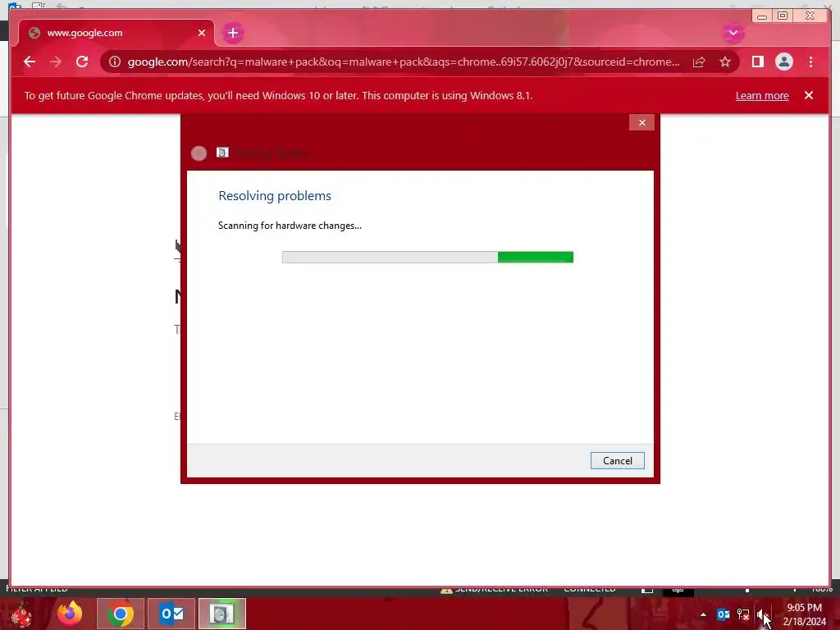Click the troubleshooter title icon
840x630 pixels.
[222, 153]
